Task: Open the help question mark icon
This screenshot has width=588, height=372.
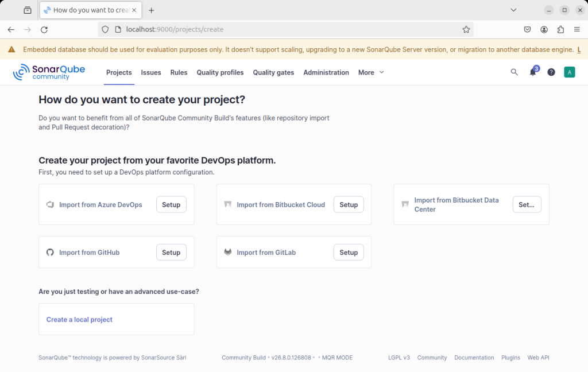Action: click(x=551, y=72)
